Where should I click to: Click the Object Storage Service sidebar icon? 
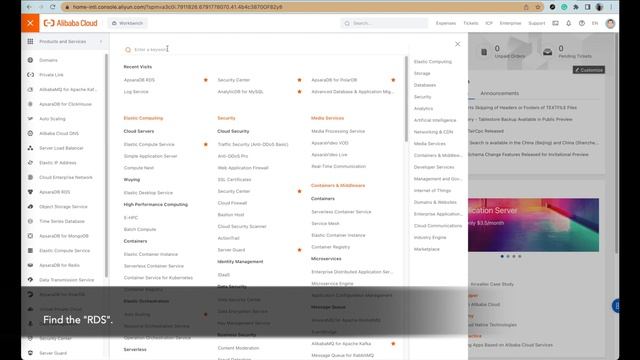[x=30, y=207]
